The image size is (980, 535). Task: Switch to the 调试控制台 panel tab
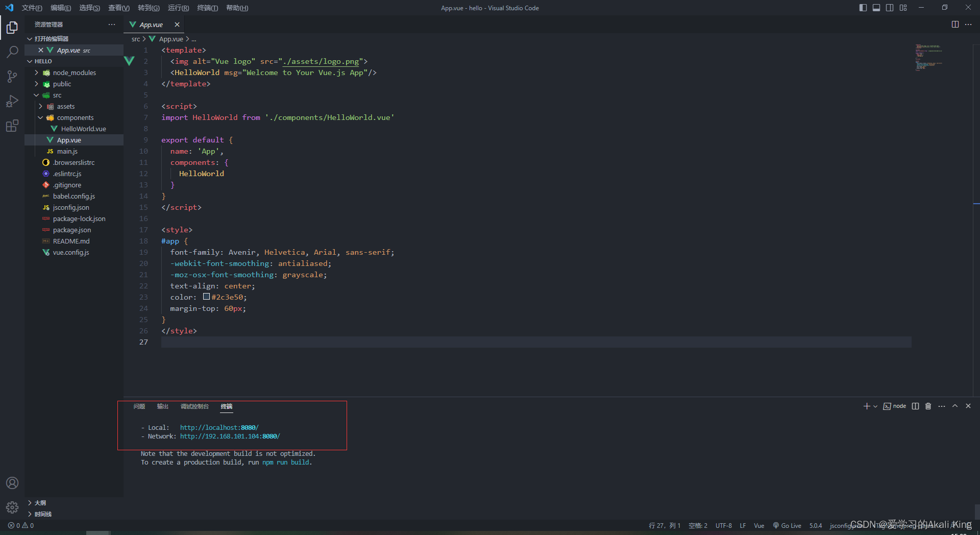[194, 406]
